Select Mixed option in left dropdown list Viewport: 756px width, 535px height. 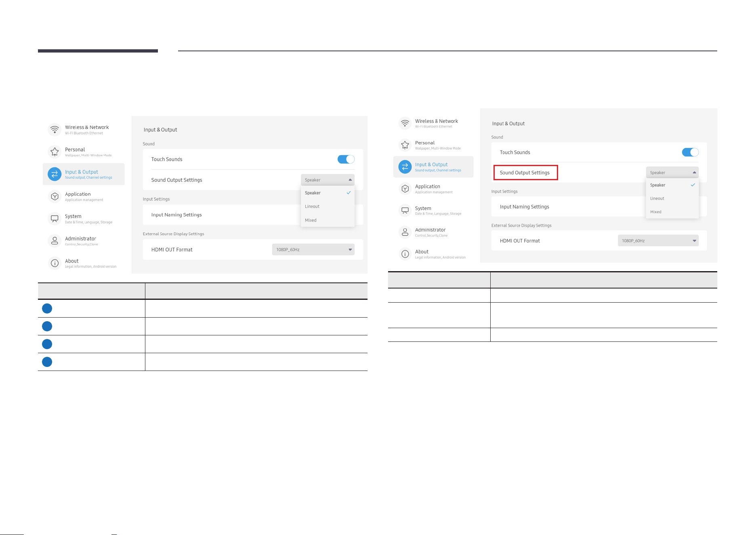tap(328, 220)
